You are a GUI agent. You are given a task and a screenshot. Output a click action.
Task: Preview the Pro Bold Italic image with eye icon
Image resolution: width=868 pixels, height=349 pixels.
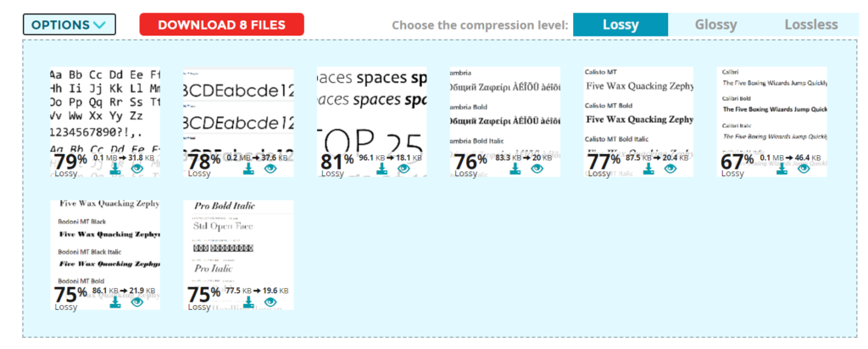pyautogui.click(x=270, y=302)
